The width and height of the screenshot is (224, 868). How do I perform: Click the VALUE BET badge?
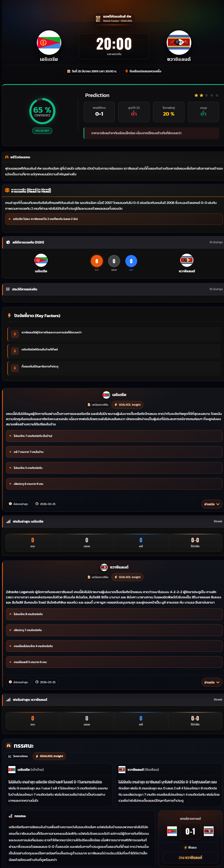42,131
